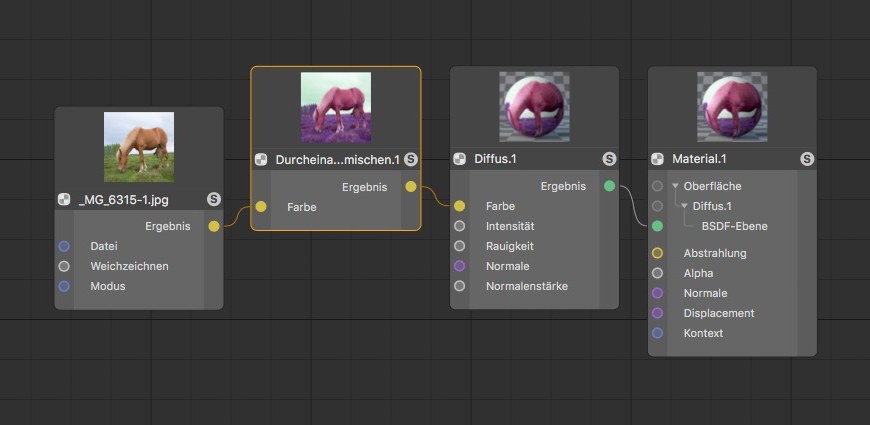Click the Weichzeichnen input port
This screenshot has width=870, height=425.
coord(64,266)
